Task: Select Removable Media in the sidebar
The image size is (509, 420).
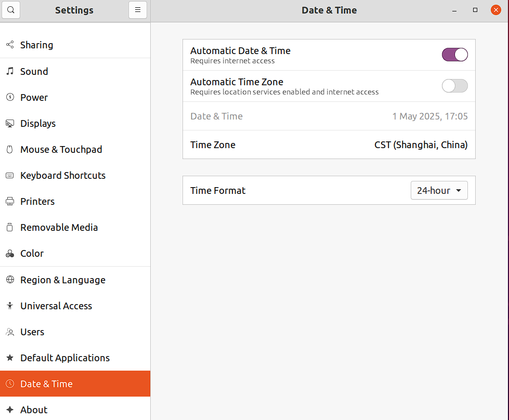Action: (x=59, y=227)
